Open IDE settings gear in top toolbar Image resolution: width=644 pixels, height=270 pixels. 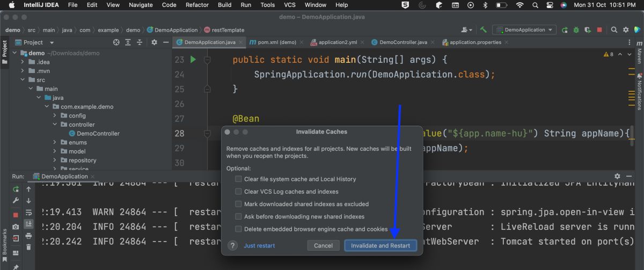625,30
